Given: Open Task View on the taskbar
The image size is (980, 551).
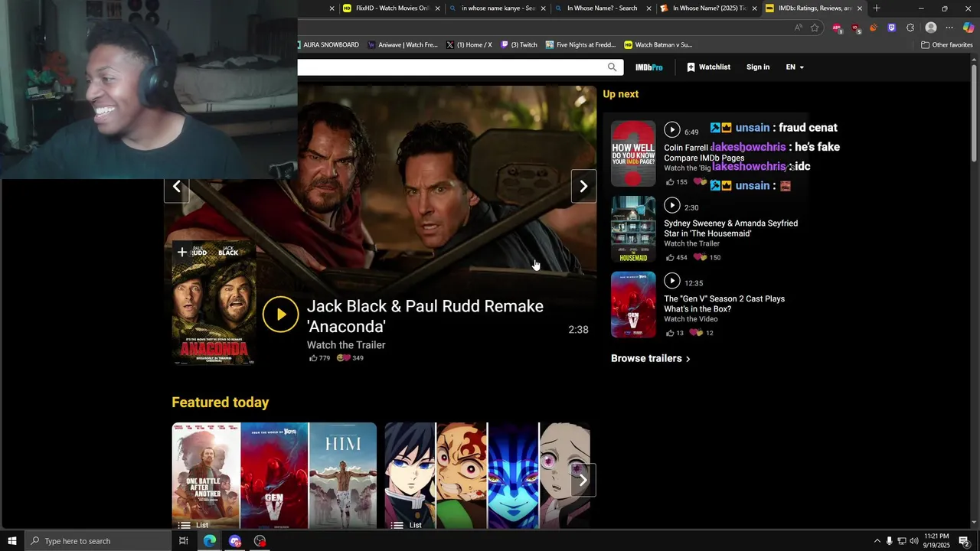Looking at the screenshot, I should coord(184,541).
